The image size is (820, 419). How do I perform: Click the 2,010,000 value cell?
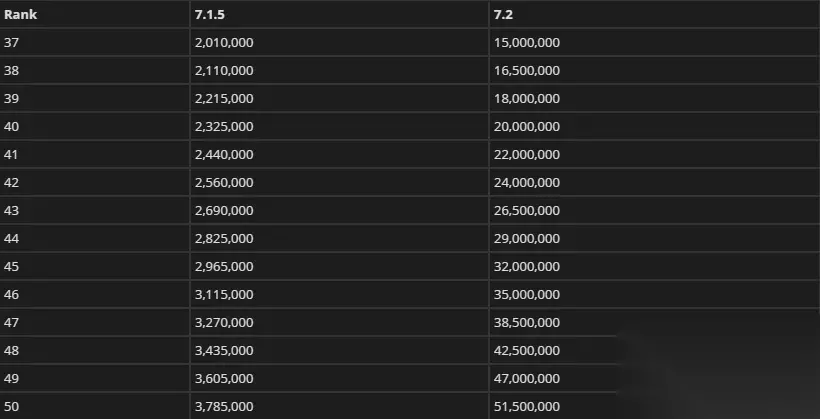point(224,42)
